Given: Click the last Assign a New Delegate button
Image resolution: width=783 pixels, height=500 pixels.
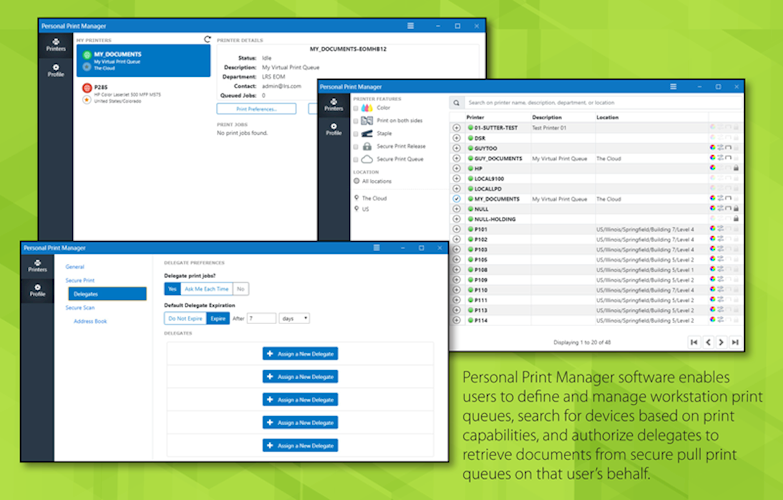Looking at the screenshot, I should tap(300, 446).
